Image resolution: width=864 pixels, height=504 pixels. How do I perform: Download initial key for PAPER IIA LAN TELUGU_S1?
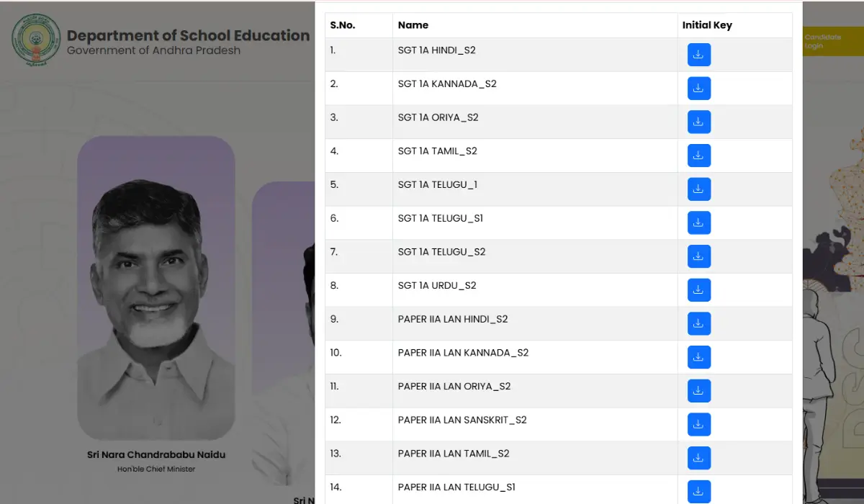pyautogui.click(x=699, y=492)
